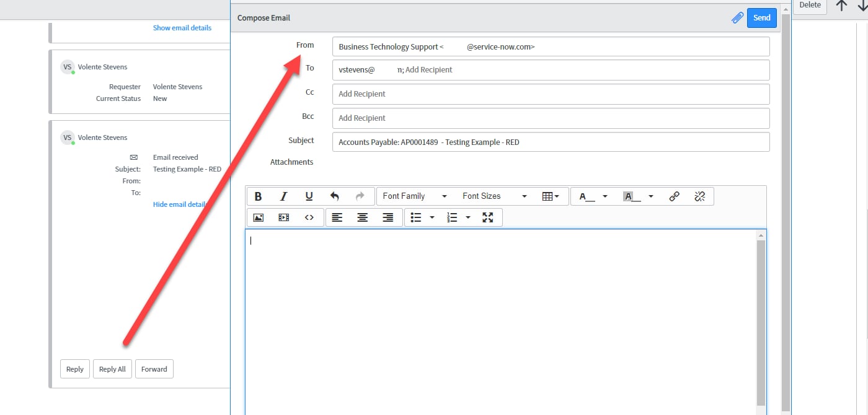Insert a hyperlink with link icon
Image resolution: width=868 pixels, height=415 pixels.
675,196
